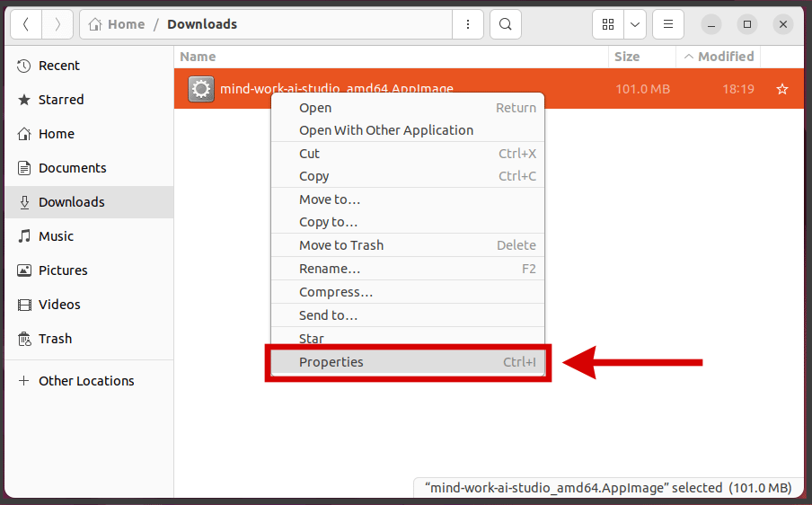Click Open With Other Application
Screen dimensions: 812x505
point(386,130)
